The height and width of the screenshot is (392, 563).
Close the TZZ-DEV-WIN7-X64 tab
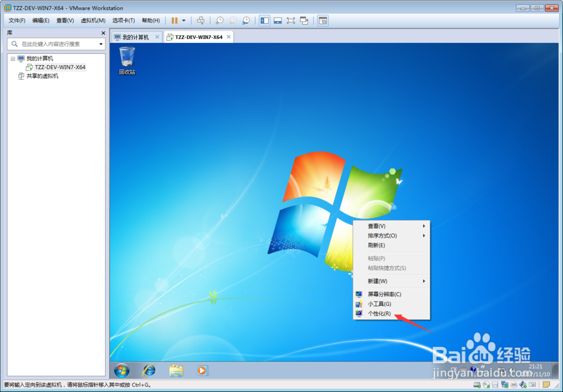coord(229,37)
